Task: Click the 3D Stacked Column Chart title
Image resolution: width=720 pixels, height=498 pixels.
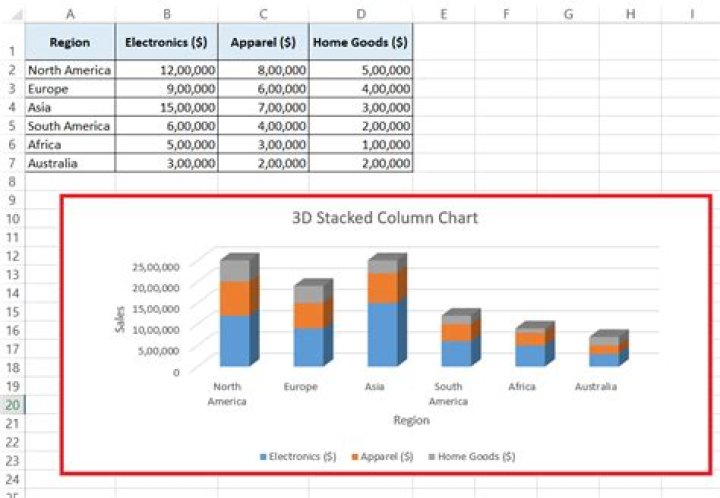Action: tap(385, 218)
